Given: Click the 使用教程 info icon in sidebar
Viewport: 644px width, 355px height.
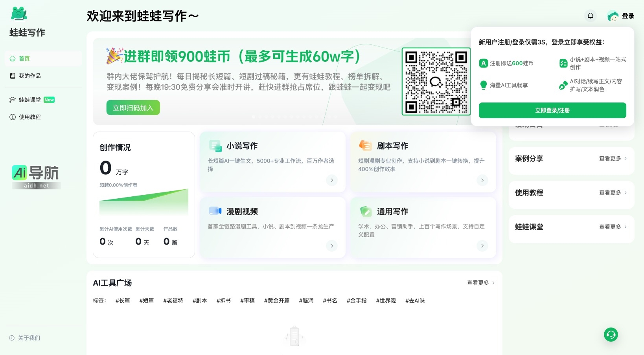Looking at the screenshot, I should tap(12, 117).
